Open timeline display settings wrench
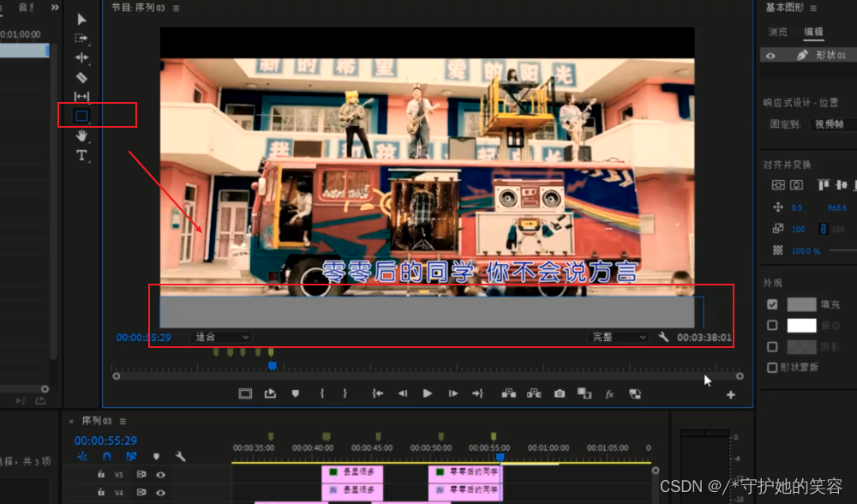The image size is (857, 504). coord(180,456)
